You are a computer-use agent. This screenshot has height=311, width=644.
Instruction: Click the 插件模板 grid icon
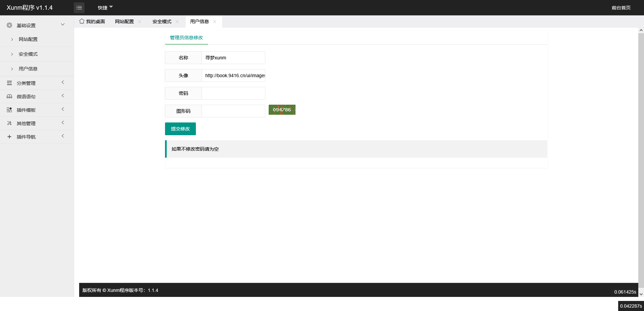(9, 110)
